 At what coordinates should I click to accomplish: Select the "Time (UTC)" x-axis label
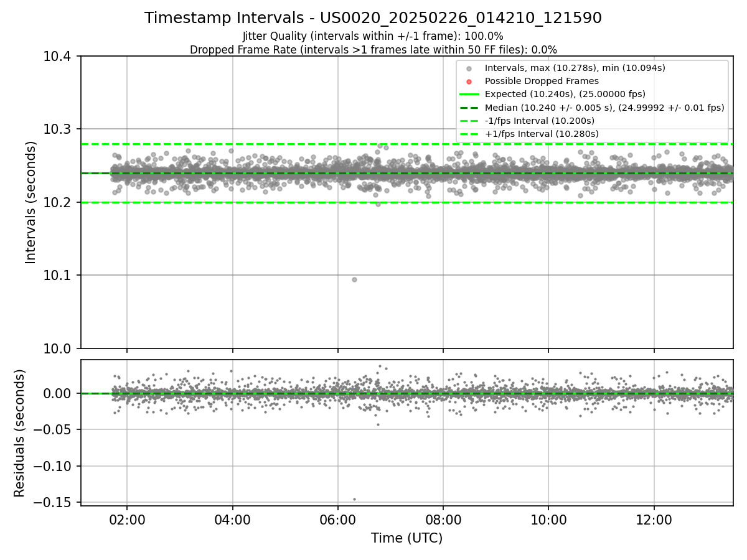[406, 538]
